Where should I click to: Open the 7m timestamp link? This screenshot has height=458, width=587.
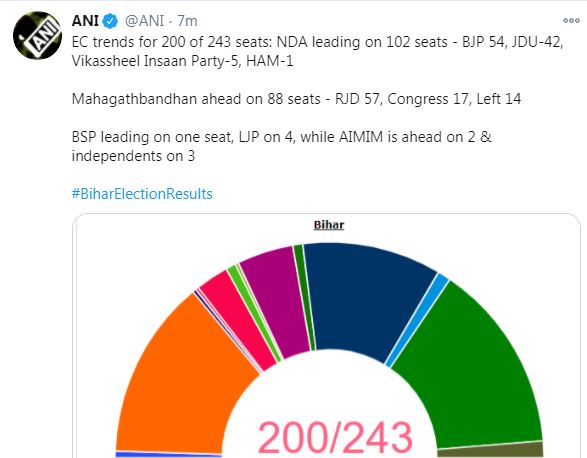pos(187,21)
